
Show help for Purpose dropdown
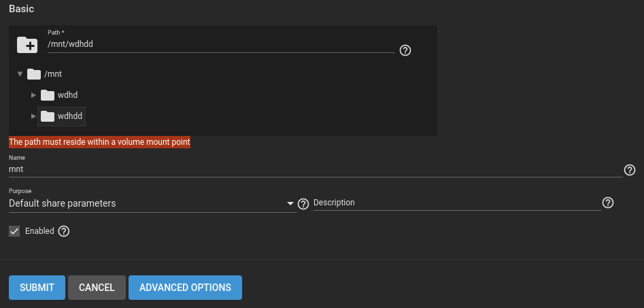pos(303,204)
